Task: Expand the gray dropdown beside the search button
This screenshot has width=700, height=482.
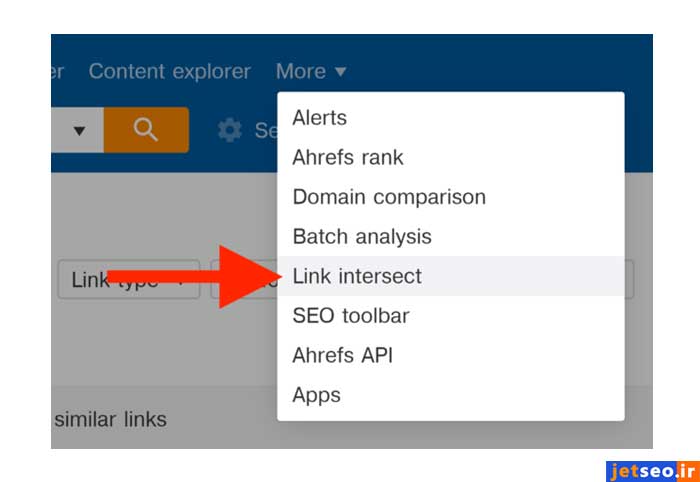Action: tap(78, 130)
